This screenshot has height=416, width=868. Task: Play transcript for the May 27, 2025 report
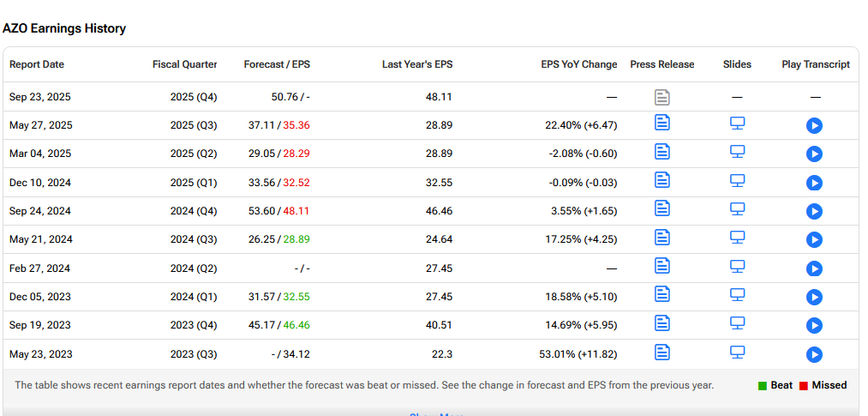(x=814, y=126)
